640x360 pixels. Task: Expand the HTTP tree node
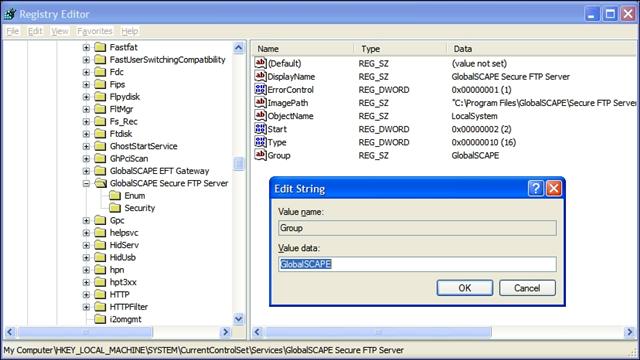86,295
